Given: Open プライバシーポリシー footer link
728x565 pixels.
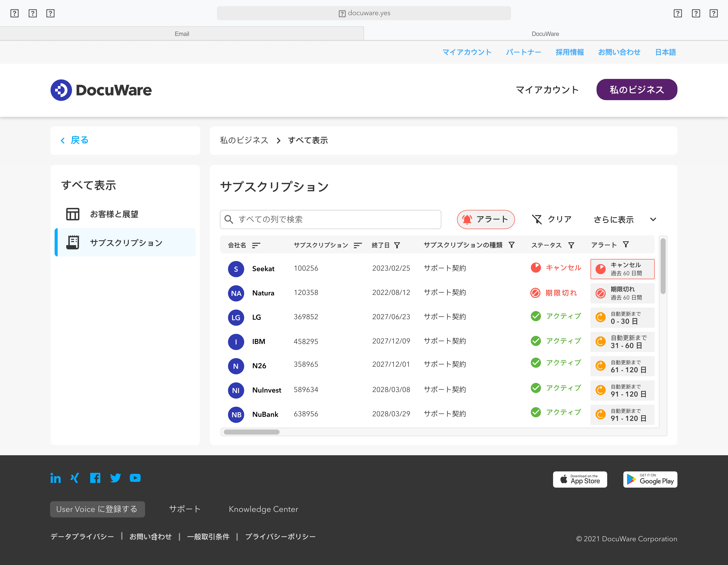Looking at the screenshot, I should pos(280,537).
